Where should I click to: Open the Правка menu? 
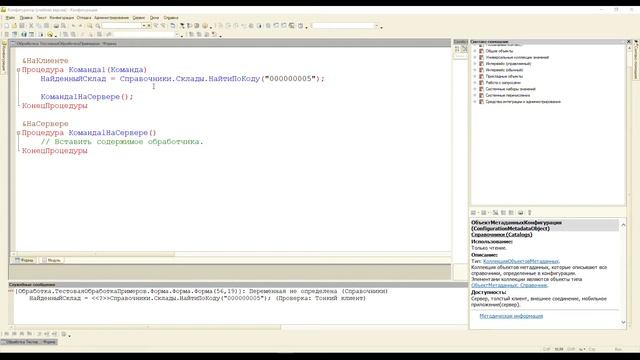(26, 18)
